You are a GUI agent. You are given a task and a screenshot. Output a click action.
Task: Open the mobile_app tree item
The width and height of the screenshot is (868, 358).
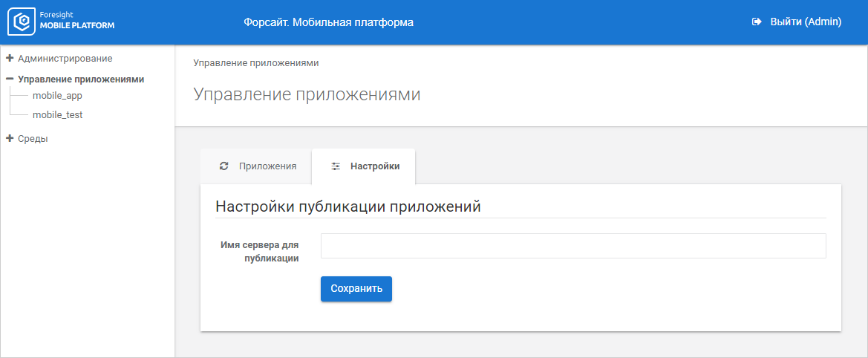(57, 96)
